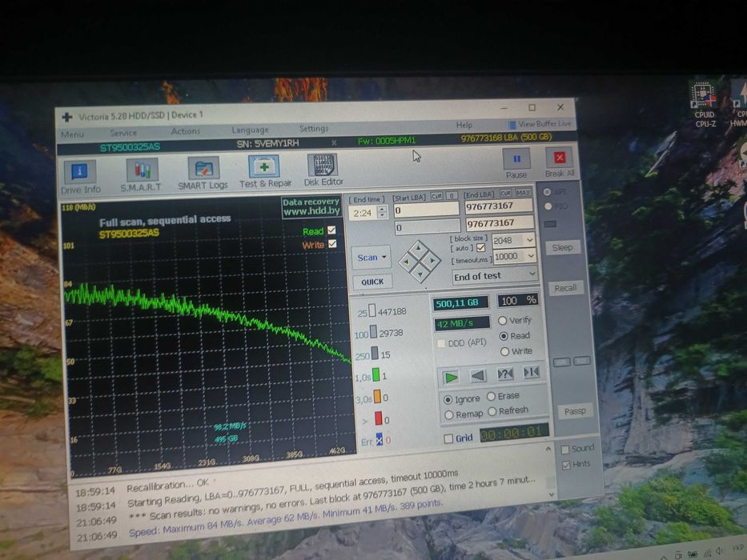Click the QUICK scan button
The width and height of the screenshot is (747, 560).
[x=372, y=282]
